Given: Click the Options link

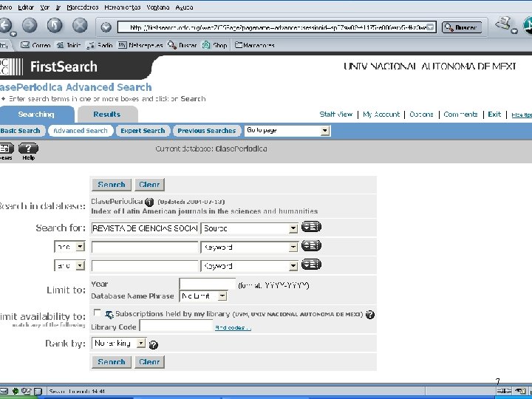Looking at the screenshot, I should (421, 115).
